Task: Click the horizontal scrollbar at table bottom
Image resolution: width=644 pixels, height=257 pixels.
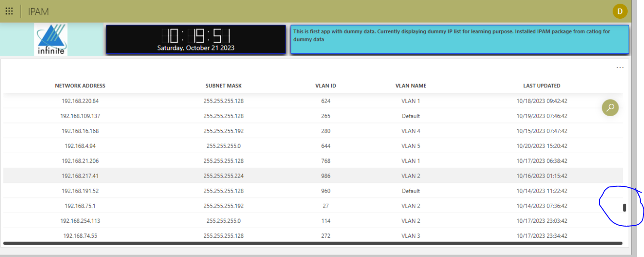Action: (x=313, y=244)
